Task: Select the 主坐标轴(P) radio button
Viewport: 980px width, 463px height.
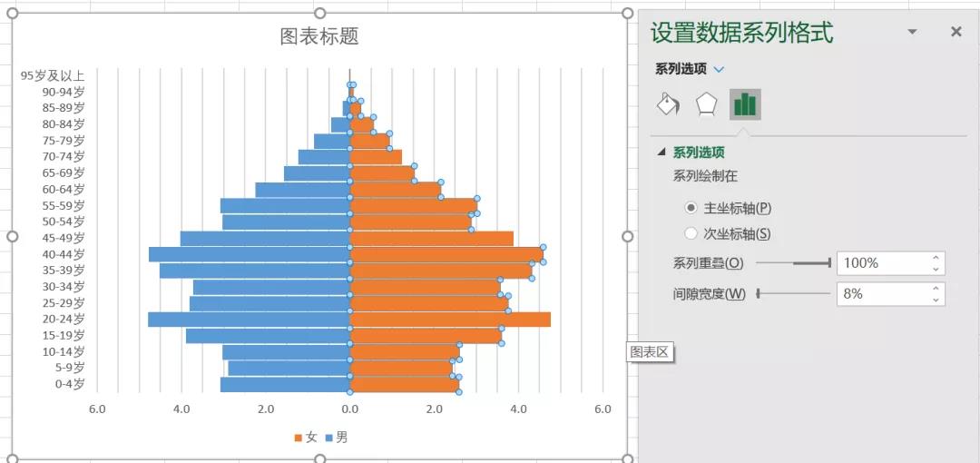Action: [691, 208]
